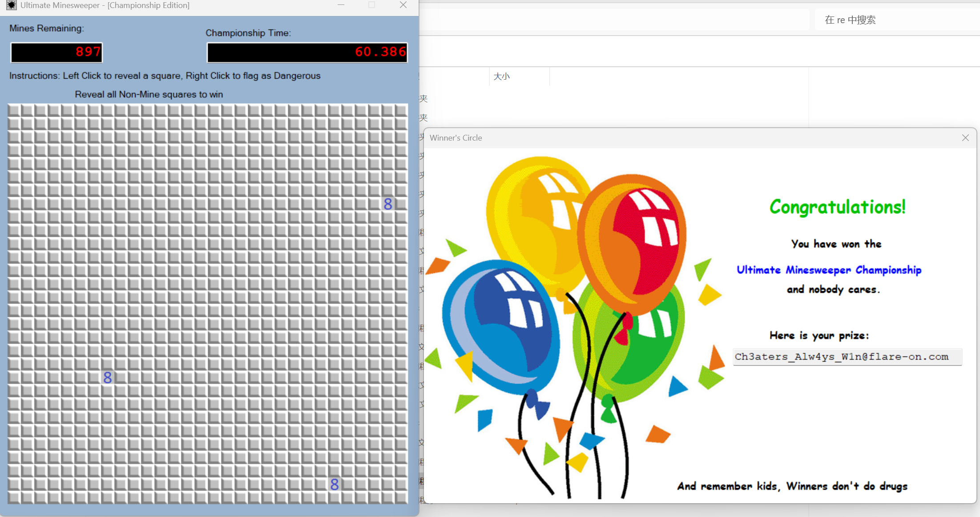This screenshot has height=517, width=980.
Task: Minimize the Ultimate Minesweeper window
Action: click(x=341, y=5)
